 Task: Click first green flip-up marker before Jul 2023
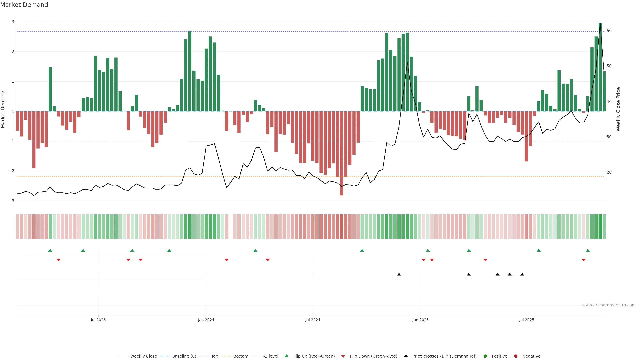click(x=50, y=250)
